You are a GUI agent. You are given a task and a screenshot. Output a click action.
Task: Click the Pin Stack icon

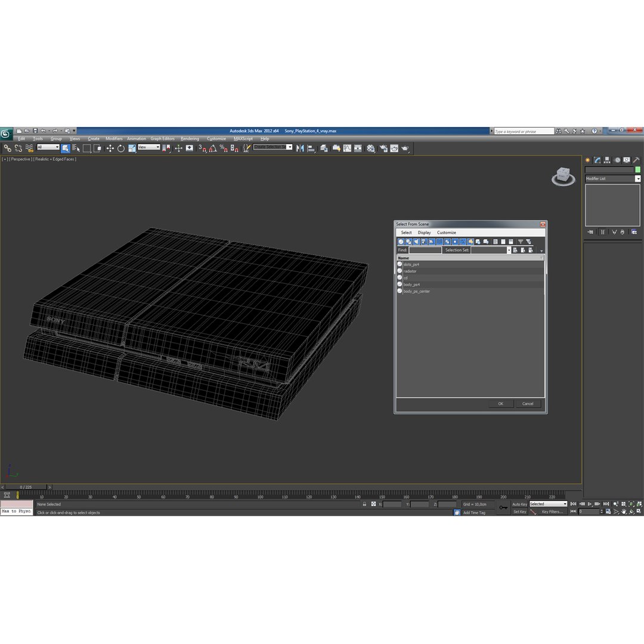(x=590, y=232)
